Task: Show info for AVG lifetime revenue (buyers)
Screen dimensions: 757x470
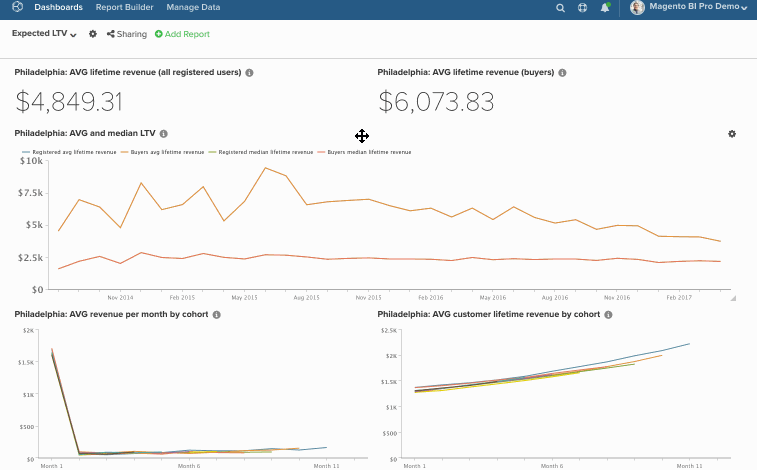Action: click(563, 73)
